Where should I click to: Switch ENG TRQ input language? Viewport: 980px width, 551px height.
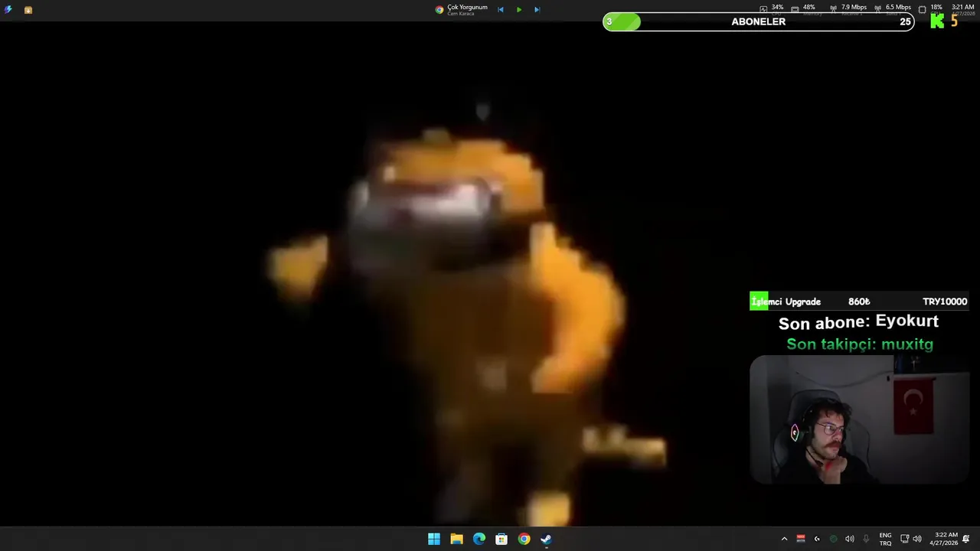tap(885, 539)
